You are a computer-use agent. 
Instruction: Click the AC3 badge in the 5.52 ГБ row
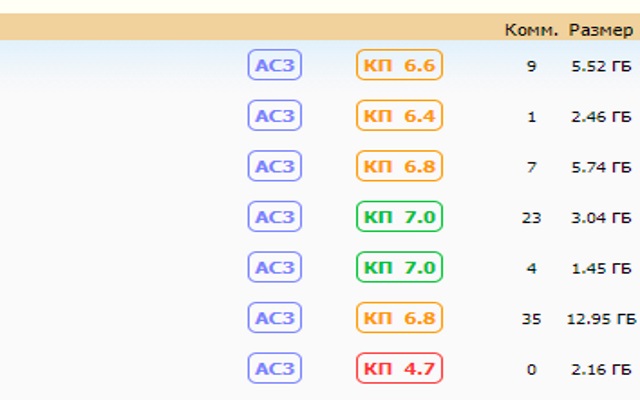275,66
